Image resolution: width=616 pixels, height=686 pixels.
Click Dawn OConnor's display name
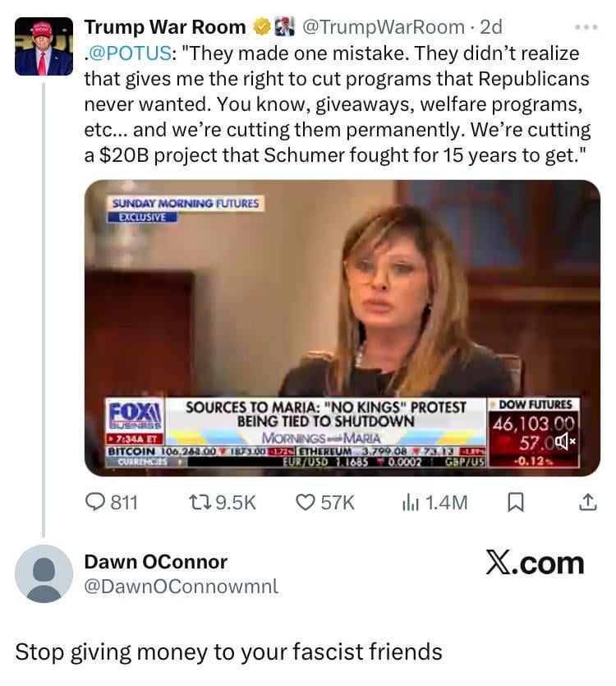click(155, 561)
